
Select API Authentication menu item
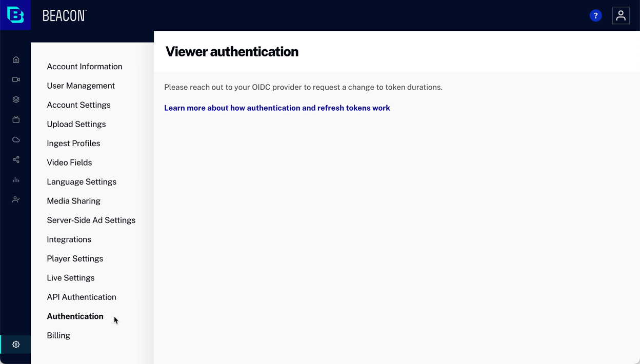click(x=82, y=297)
